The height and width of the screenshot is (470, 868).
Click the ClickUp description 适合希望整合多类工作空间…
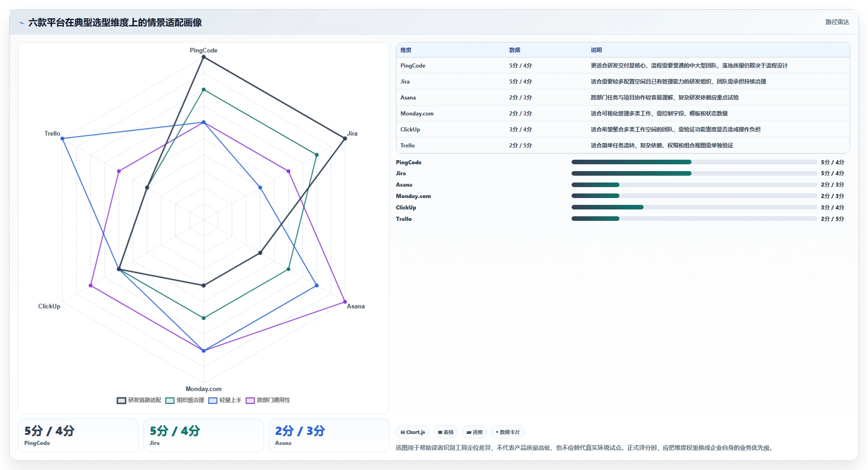tap(676, 130)
